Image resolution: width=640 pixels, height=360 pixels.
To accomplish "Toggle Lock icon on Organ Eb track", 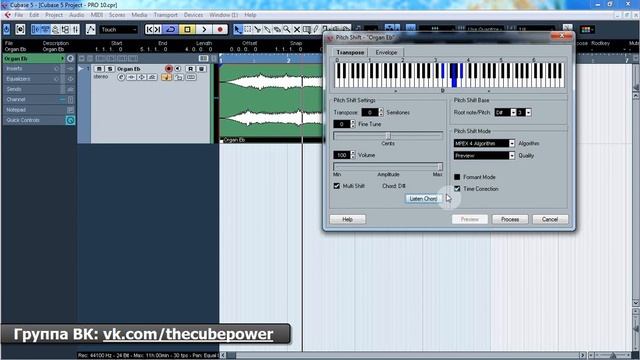I will point(179,77).
